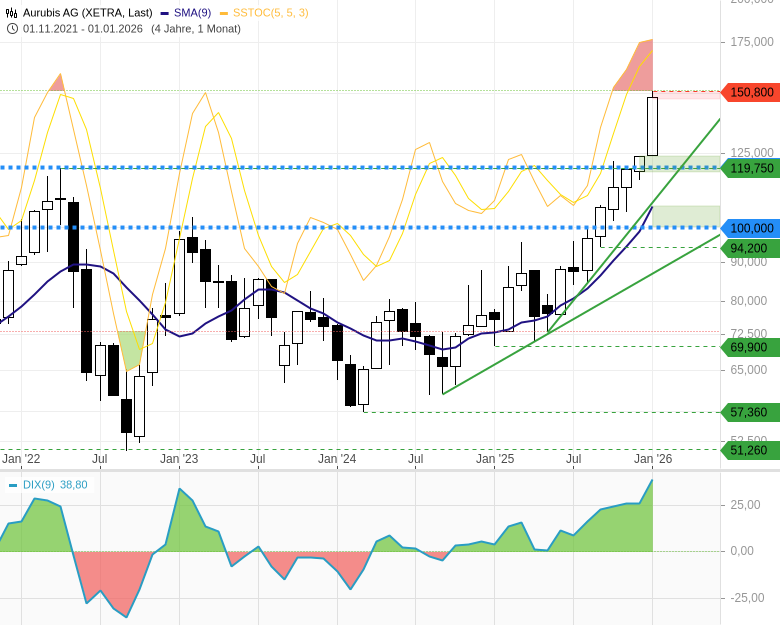Click the (4 Jahre, 1 Monat) period text

tap(196, 28)
